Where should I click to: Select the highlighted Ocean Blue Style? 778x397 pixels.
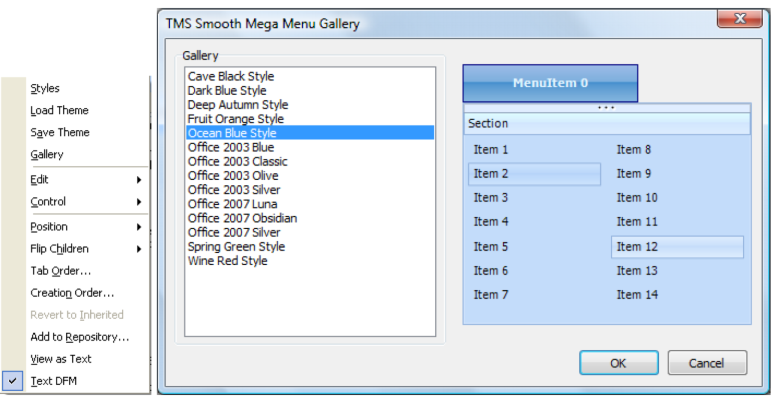coord(310,133)
